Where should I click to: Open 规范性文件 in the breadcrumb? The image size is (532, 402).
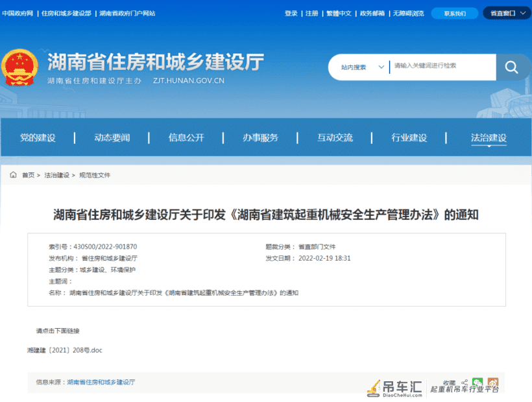(x=95, y=175)
